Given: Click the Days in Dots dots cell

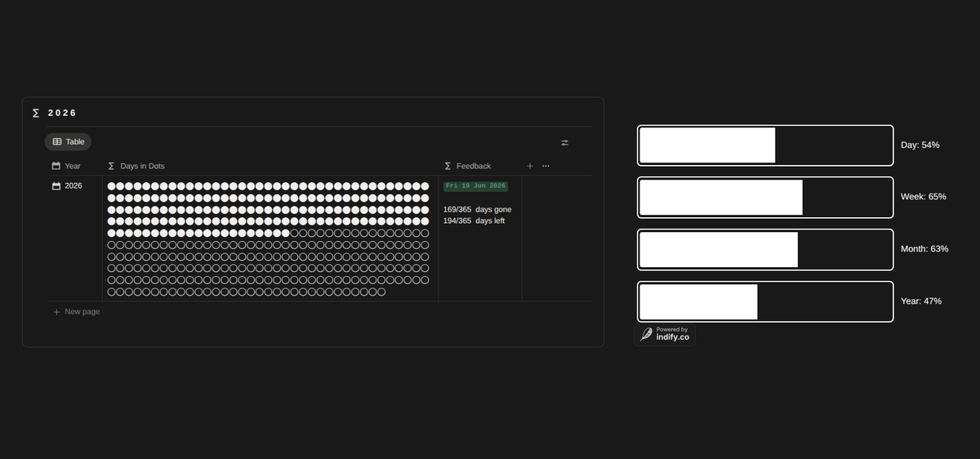Looking at the screenshot, I should (270, 238).
